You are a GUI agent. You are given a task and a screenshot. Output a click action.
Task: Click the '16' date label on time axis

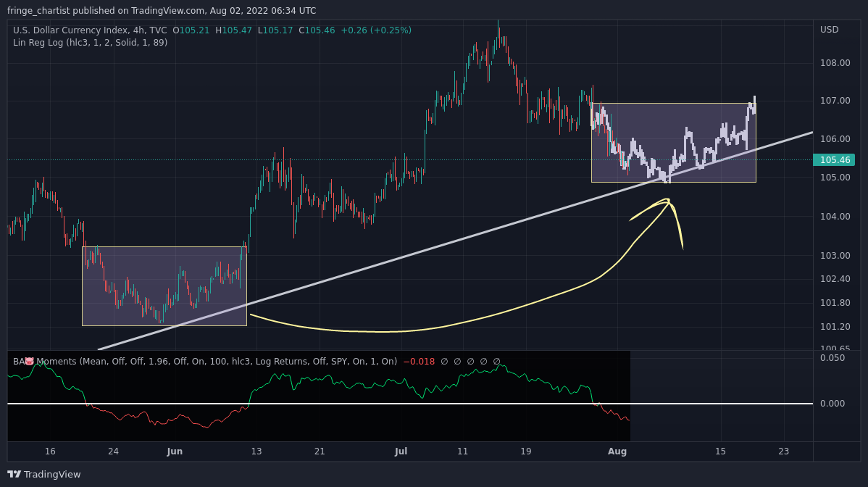(51, 451)
